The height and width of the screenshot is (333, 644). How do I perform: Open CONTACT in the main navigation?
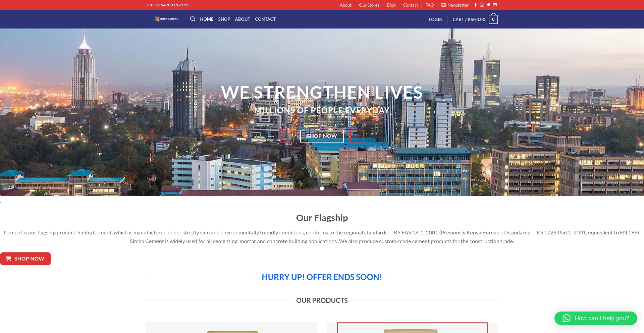265,19
